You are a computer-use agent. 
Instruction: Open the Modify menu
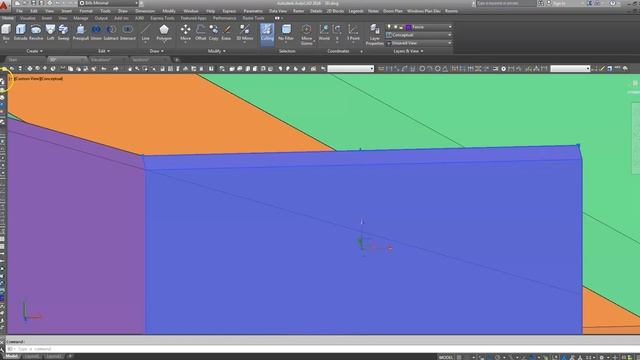169,11
